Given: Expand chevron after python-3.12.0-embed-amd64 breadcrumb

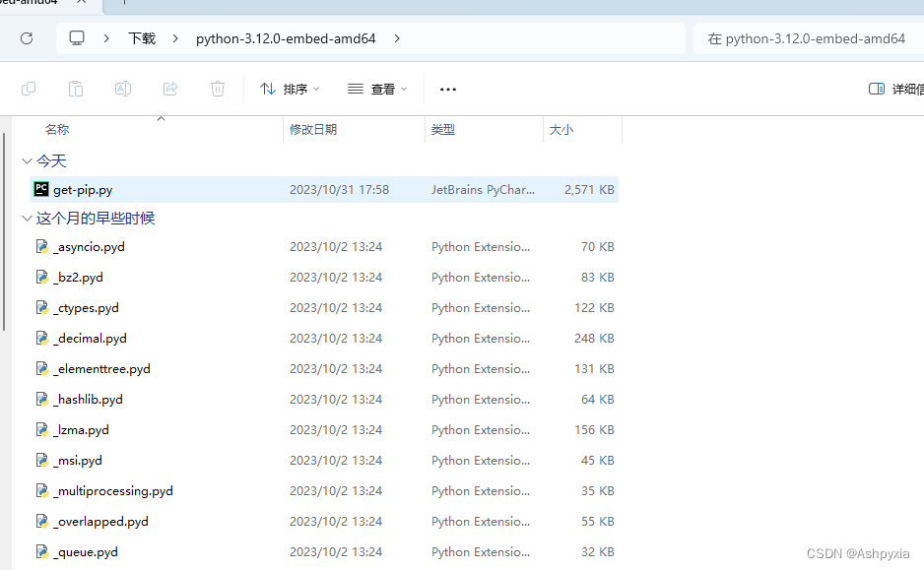Looking at the screenshot, I should tap(397, 38).
